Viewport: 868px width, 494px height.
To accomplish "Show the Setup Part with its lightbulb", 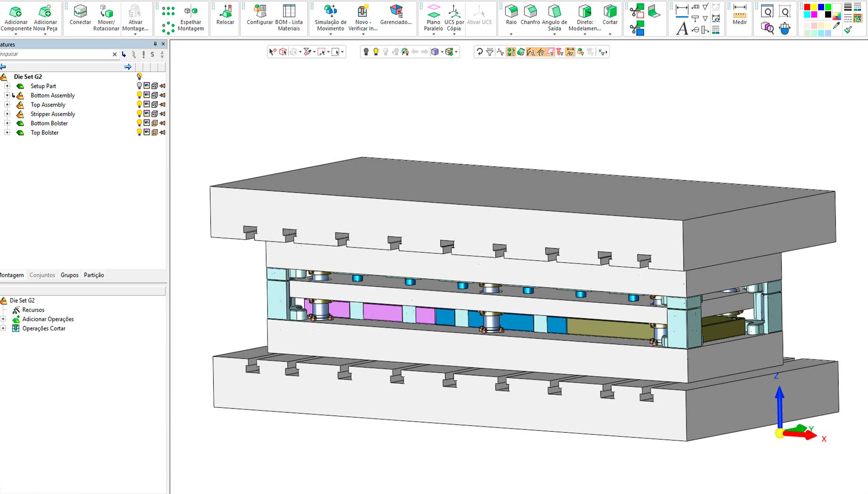I will point(139,86).
